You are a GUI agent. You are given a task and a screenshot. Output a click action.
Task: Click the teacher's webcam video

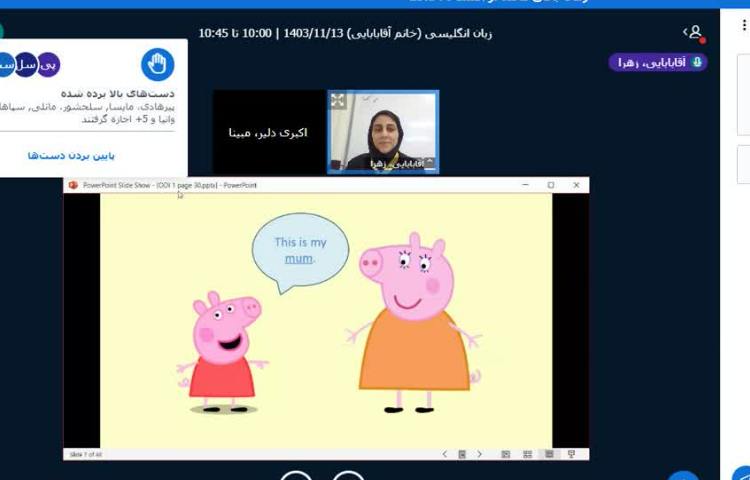click(383, 132)
